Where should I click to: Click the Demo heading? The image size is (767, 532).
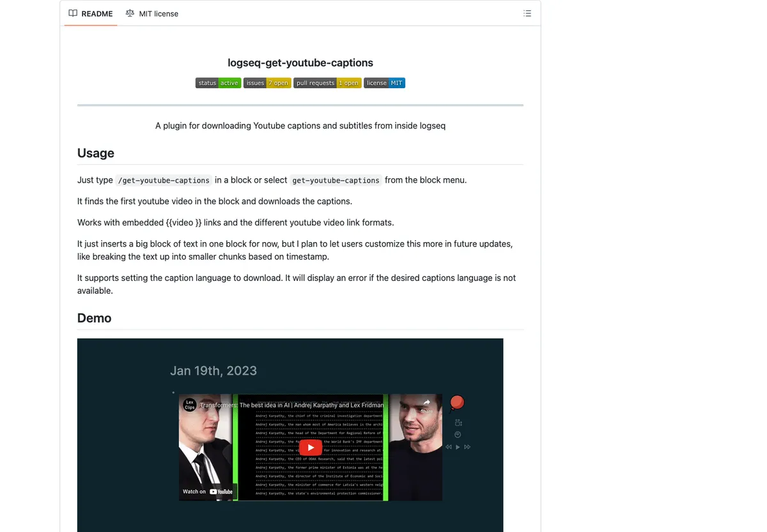click(x=95, y=318)
